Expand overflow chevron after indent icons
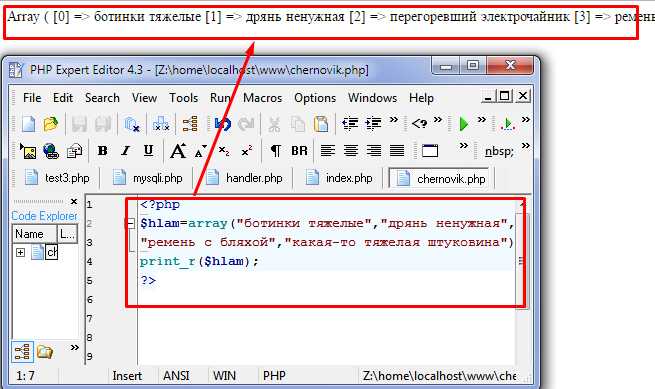This screenshot has width=655, height=389. click(x=394, y=120)
